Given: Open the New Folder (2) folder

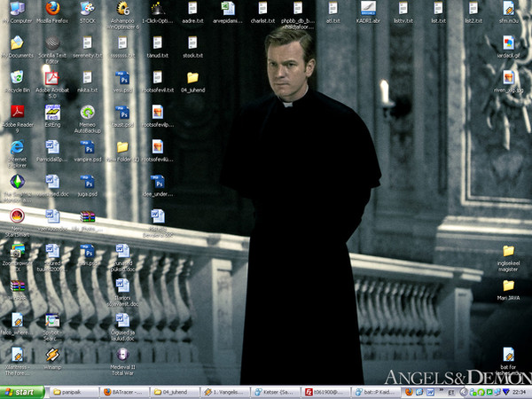Looking at the screenshot, I should (122, 147).
